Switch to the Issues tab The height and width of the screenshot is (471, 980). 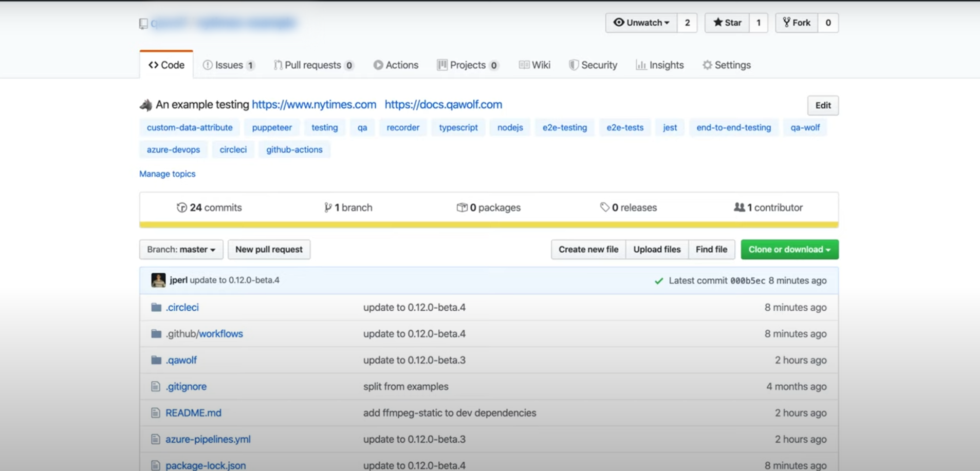(x=228, y=65)
